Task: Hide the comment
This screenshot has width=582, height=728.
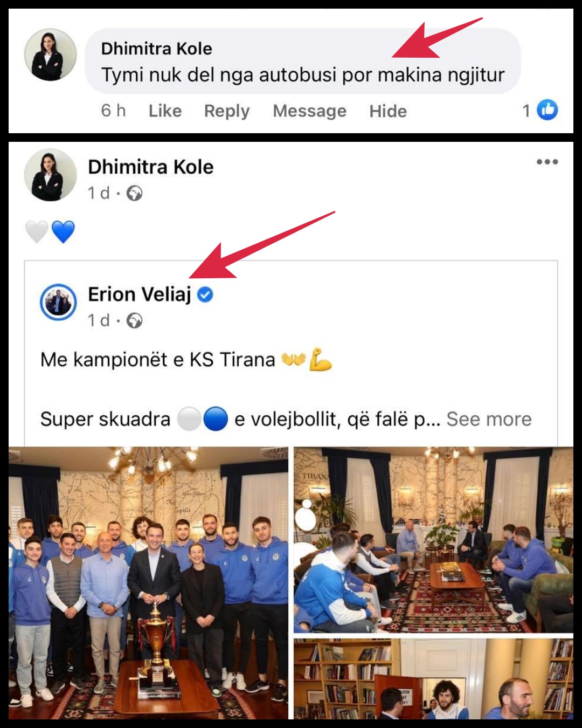Action: pos(388,111)
